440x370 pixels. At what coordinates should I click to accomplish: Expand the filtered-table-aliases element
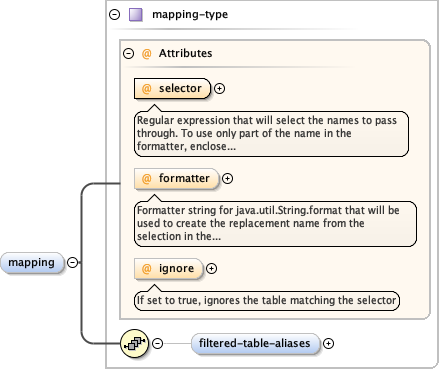pyautogui.click(x=329, y=343)
